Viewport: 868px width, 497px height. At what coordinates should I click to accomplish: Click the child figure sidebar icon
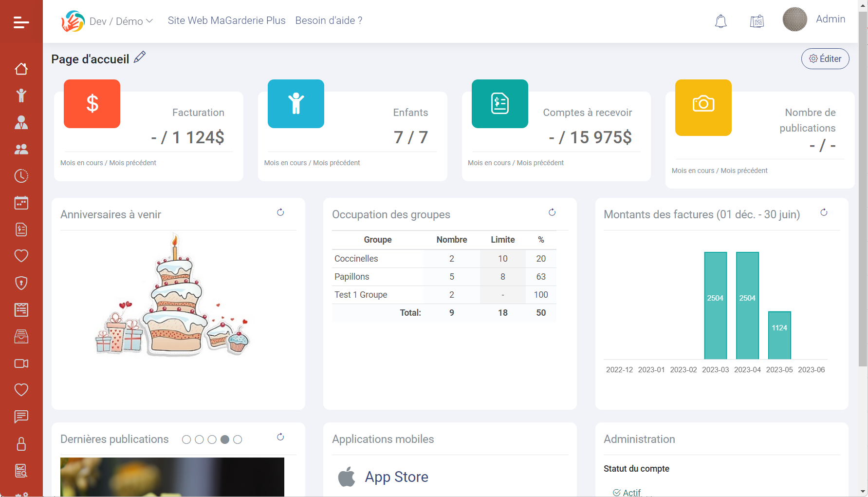coord(21,96)
